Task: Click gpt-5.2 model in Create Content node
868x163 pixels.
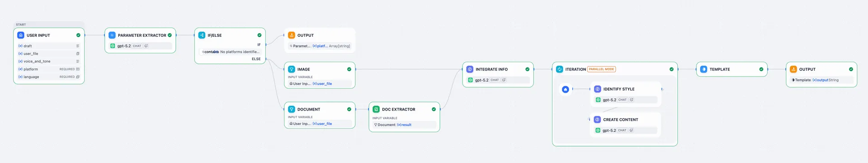Action: [609, 130]
